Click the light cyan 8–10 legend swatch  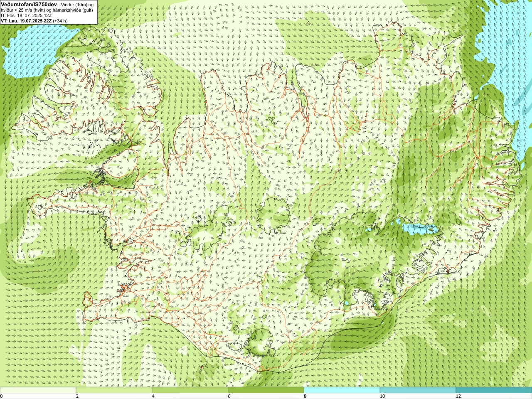tap(342, 390)
